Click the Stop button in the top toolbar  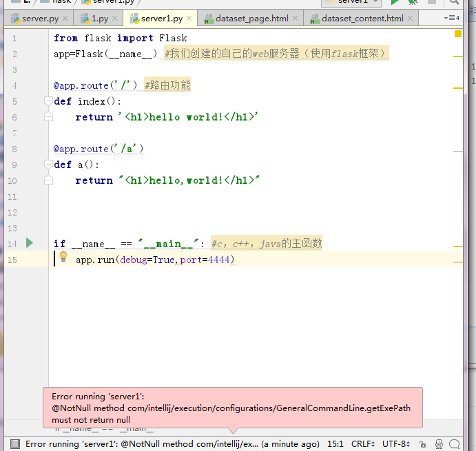point(432,2)
